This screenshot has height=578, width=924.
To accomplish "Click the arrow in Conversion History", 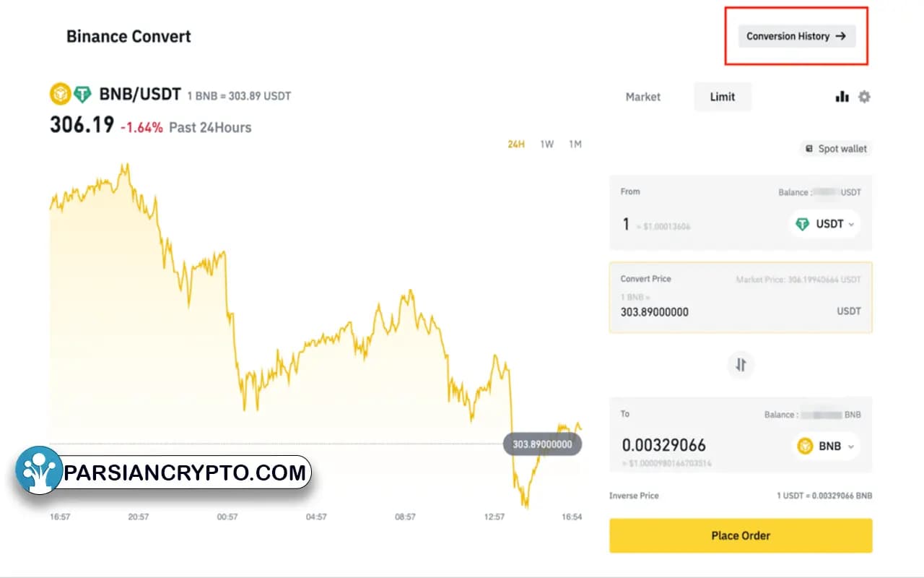I will tap(840, 36).
